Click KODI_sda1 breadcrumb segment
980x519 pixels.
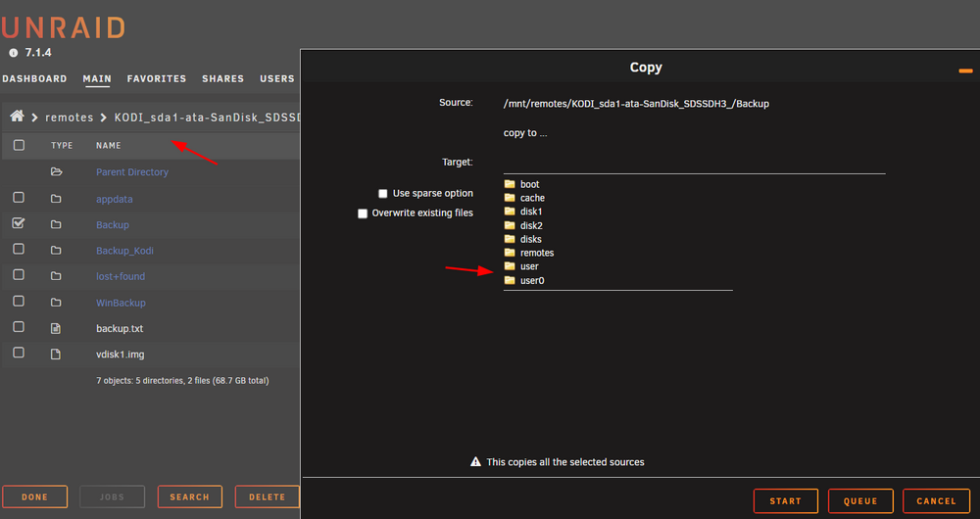click(207, 118)
